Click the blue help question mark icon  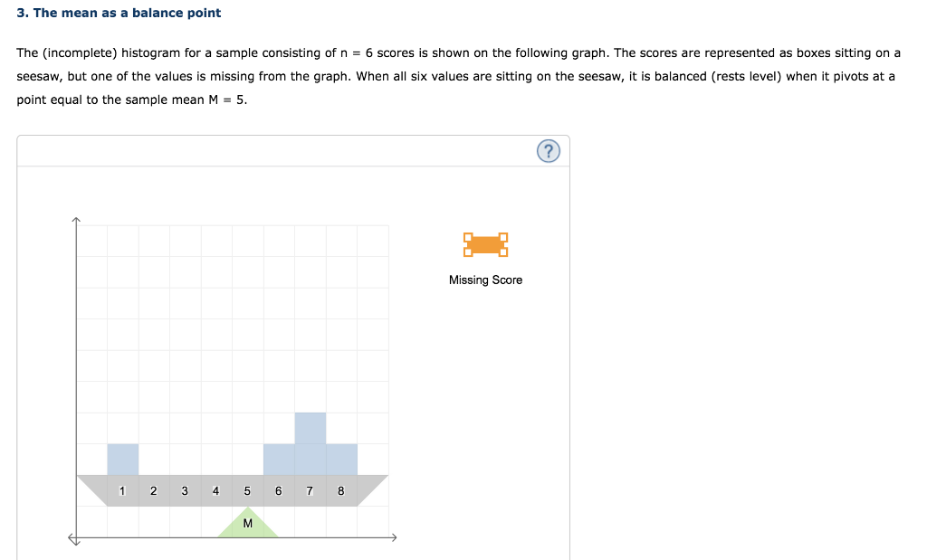click(x=548, y=151)
